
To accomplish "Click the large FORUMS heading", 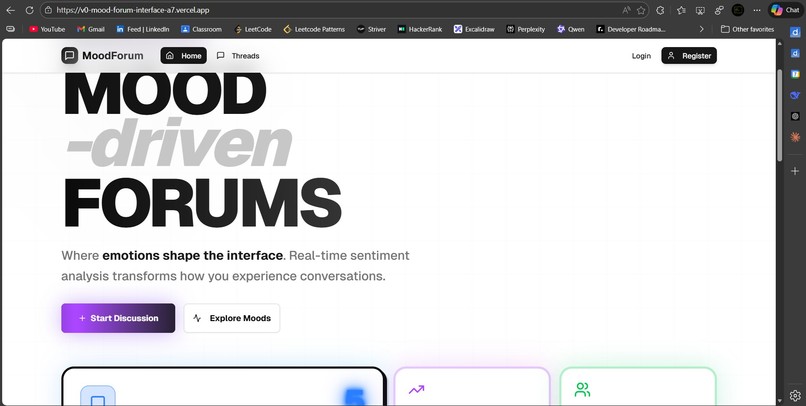I will [202, 202].
